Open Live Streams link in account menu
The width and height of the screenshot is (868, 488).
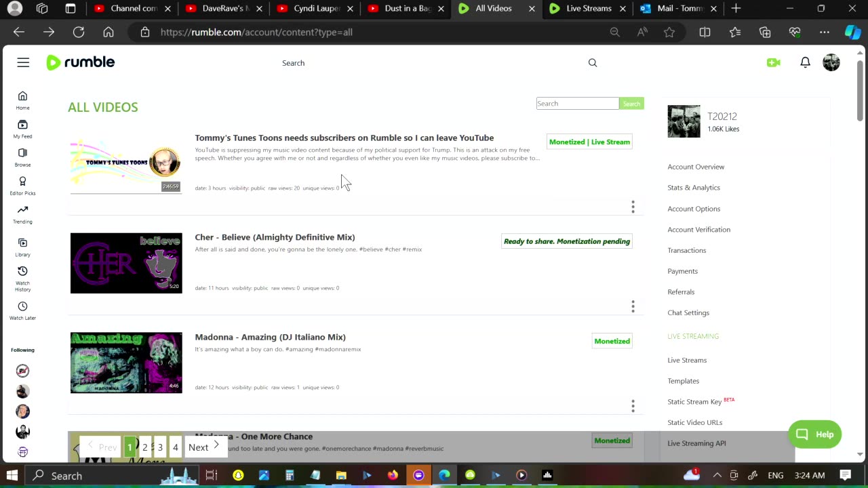687,361
